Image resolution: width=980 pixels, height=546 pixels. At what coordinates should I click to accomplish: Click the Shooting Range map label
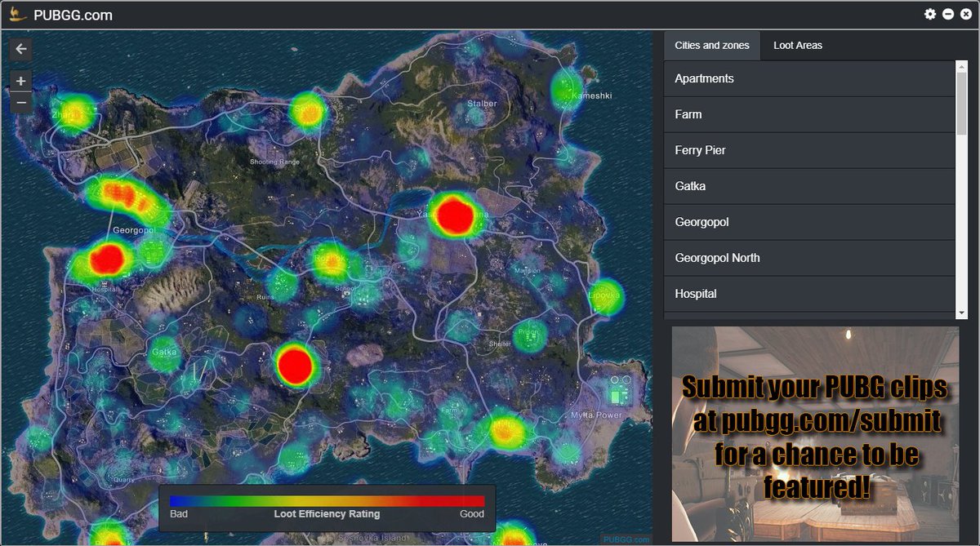click(x=275, y=162)
